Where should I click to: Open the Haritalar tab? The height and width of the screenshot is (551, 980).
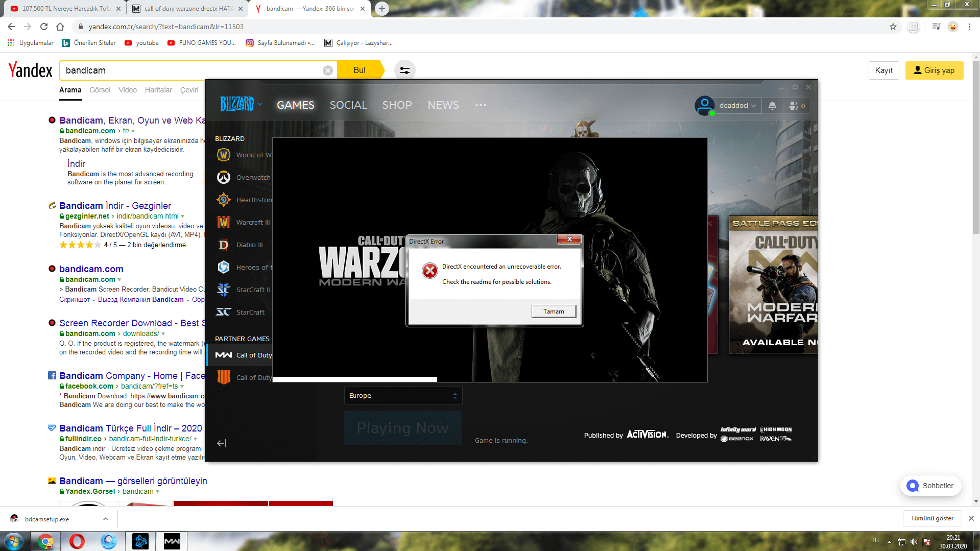pos(158,90)
